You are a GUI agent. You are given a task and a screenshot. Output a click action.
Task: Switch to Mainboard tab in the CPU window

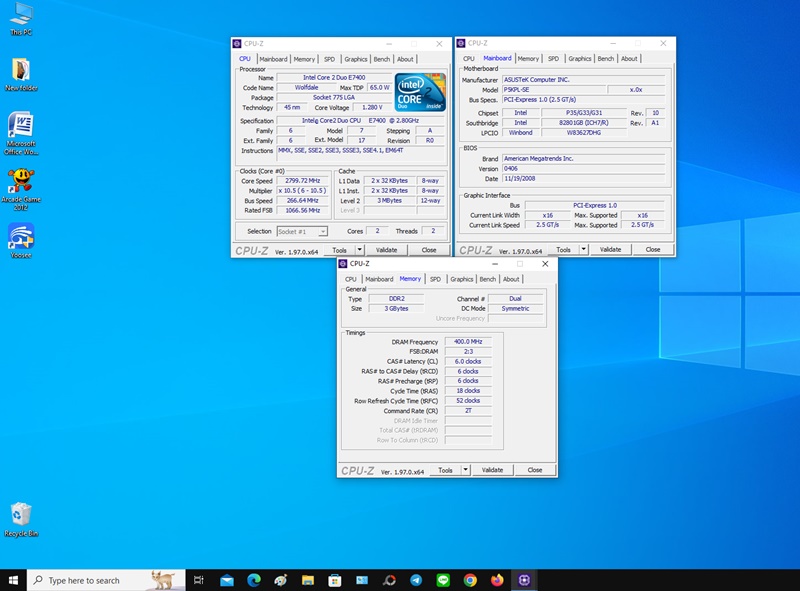(273, 59)
